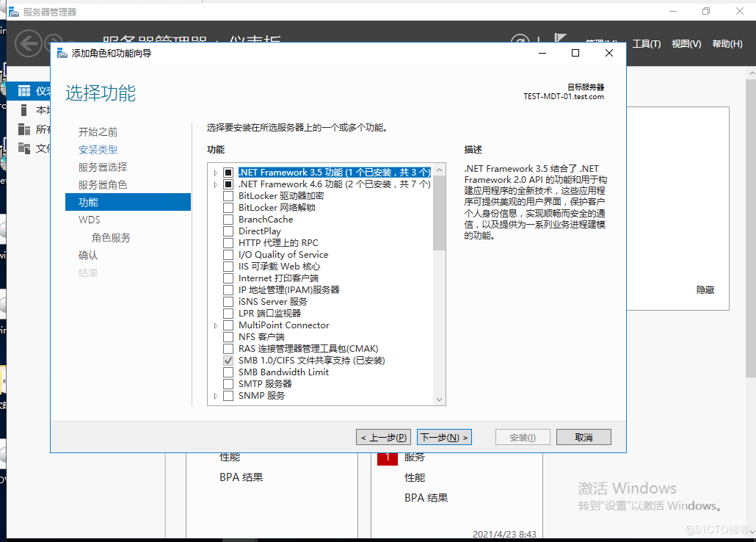Click 隐藏 link in Server Manager
756x542 pixels.
click(705, 290)
